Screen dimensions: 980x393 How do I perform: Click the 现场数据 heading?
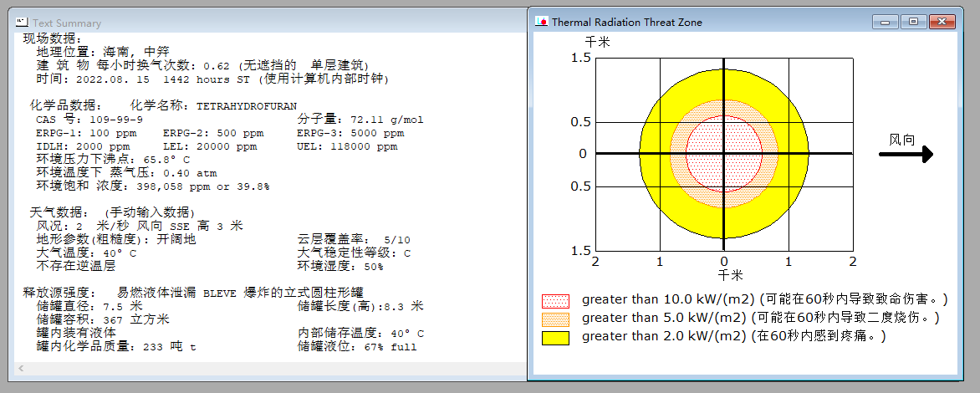pos(53,38)
